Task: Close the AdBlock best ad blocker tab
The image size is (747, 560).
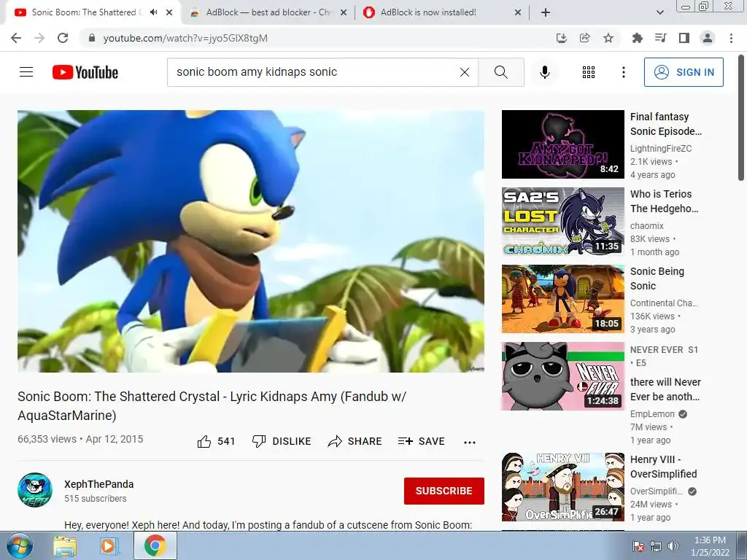Action: coord(344,13)
